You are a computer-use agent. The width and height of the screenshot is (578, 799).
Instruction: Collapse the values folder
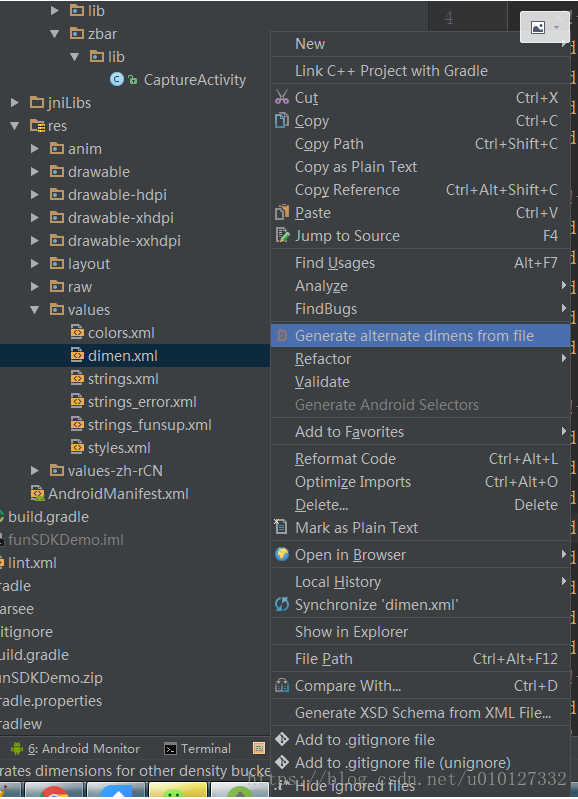click(x=35, y=310)
